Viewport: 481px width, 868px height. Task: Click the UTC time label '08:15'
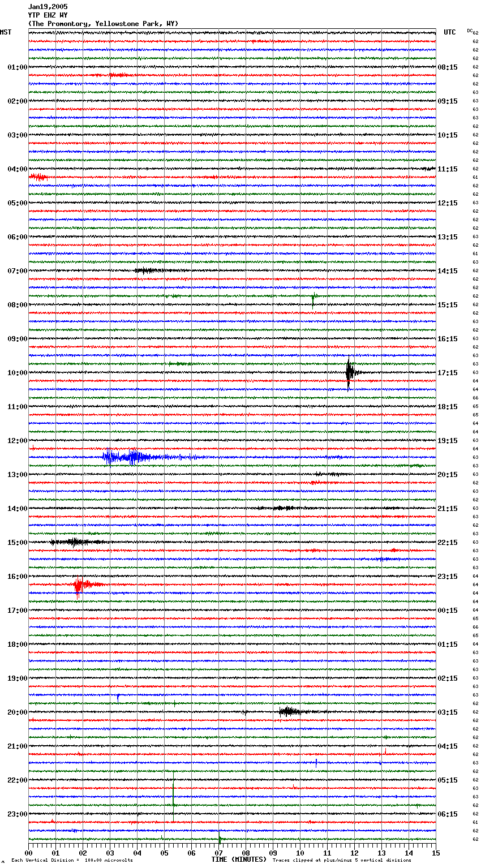click(448, 67)
